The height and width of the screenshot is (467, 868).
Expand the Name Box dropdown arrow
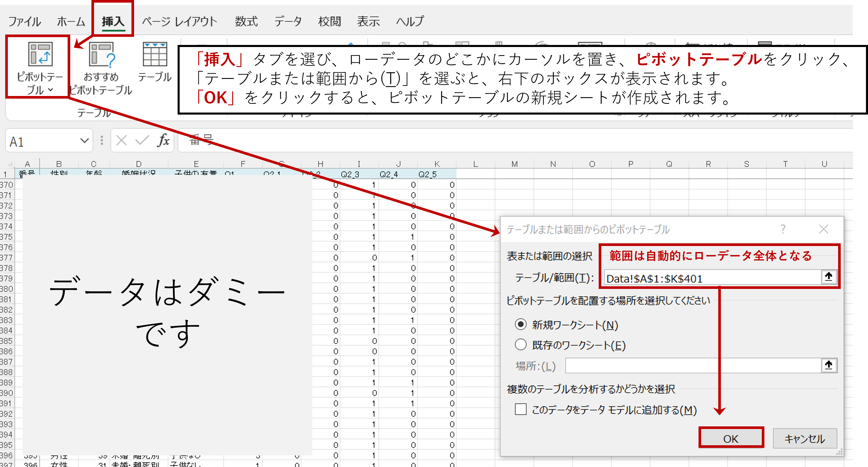coord(84,140)
